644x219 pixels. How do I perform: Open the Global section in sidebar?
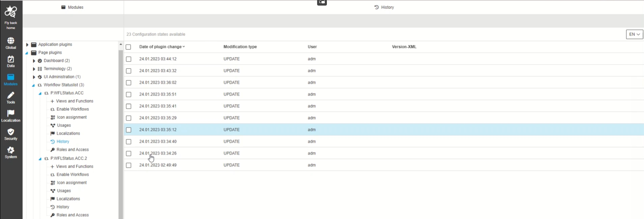pos(11,41)
